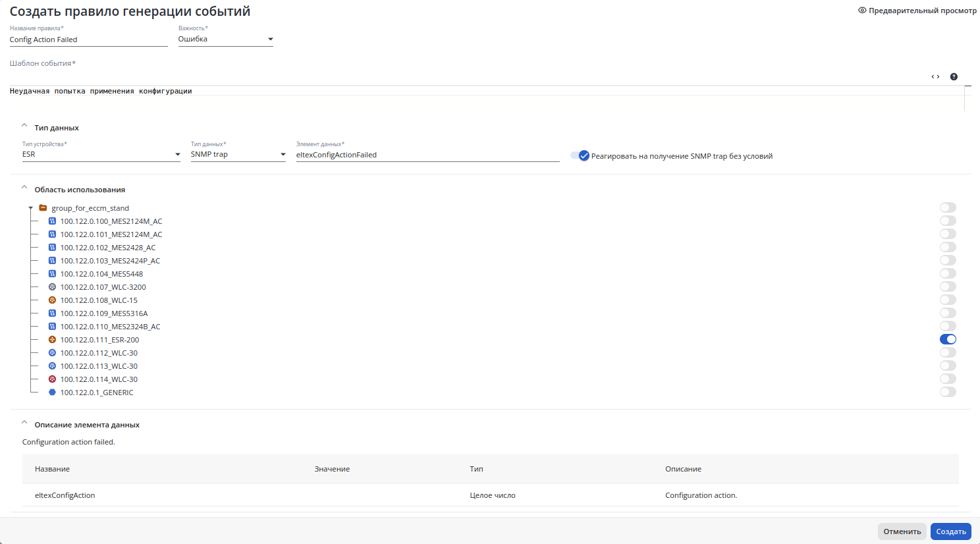Viewport: 980px width, 544px height.
Task: Open the Важность dropdown
Action: (x=225, y=40)
